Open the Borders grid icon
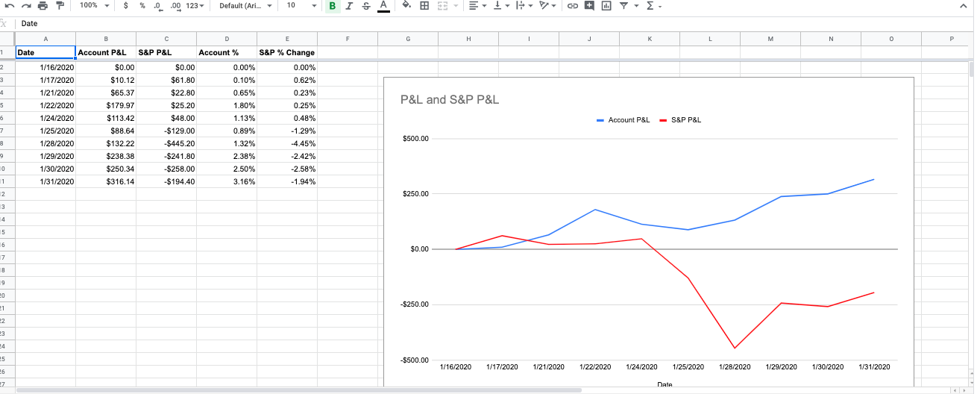This screenshot has height=394, width=980. pos(424,6)
